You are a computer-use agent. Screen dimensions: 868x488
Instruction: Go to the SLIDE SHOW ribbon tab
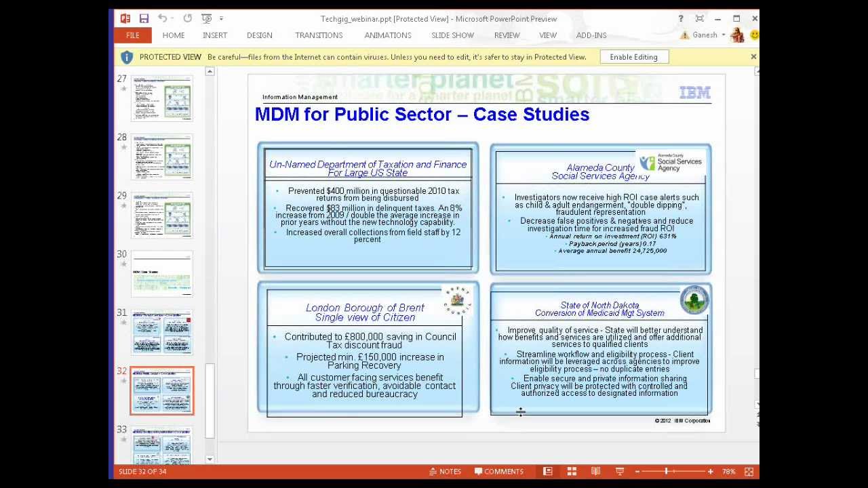(452, 35)
